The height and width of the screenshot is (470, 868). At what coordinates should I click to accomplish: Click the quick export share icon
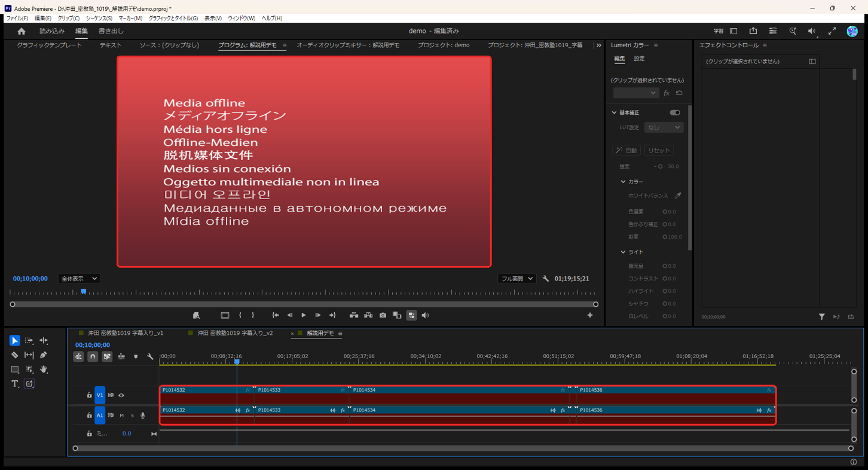coord(753,31)
